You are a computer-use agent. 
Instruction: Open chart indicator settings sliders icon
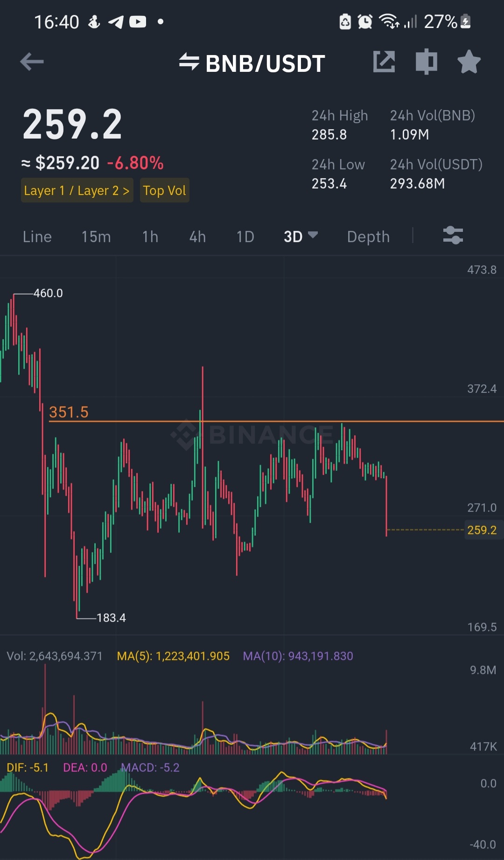pyautogui.click(x=453, y=236)
